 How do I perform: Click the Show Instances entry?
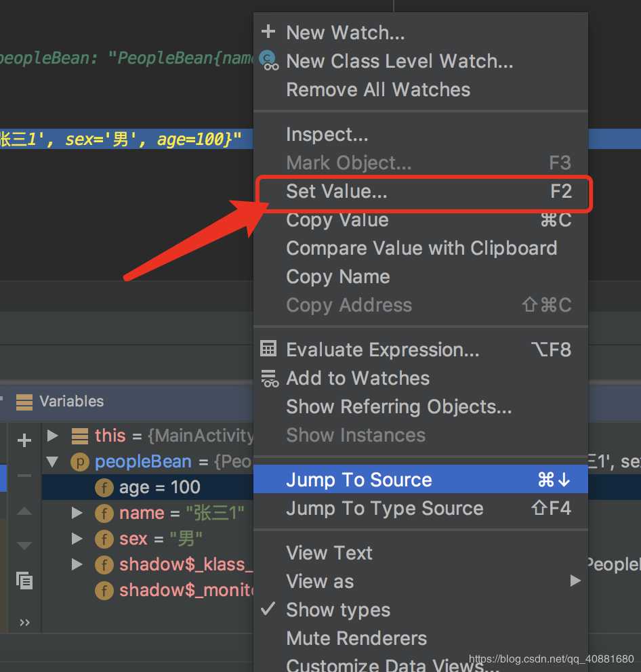coord(420,435)
